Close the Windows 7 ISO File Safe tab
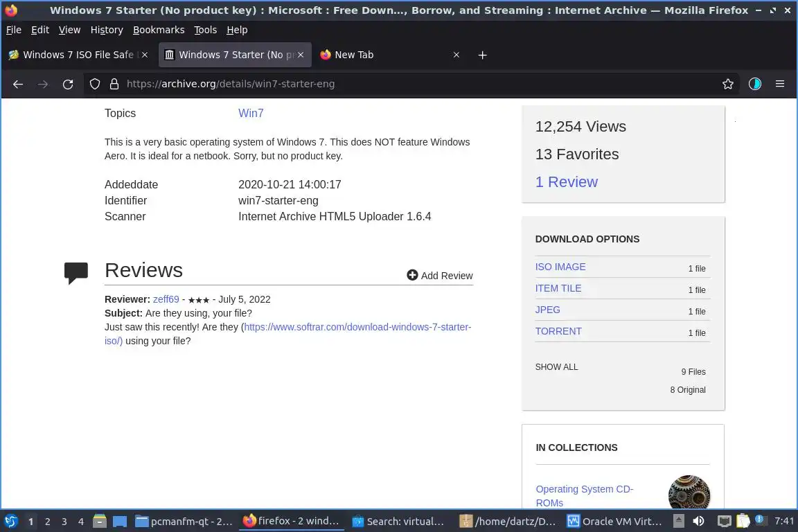The width and height of the screenshot is (798, 532). pos(145,55)
